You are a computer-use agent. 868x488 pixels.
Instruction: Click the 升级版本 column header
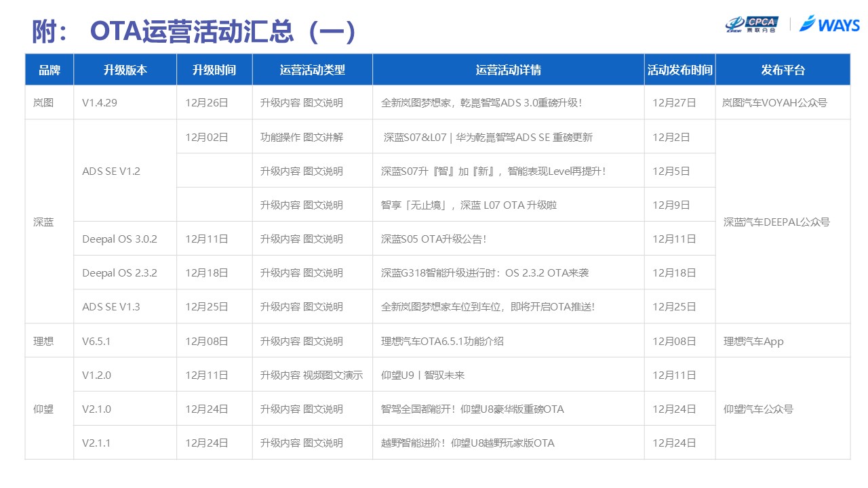point(125,69)
